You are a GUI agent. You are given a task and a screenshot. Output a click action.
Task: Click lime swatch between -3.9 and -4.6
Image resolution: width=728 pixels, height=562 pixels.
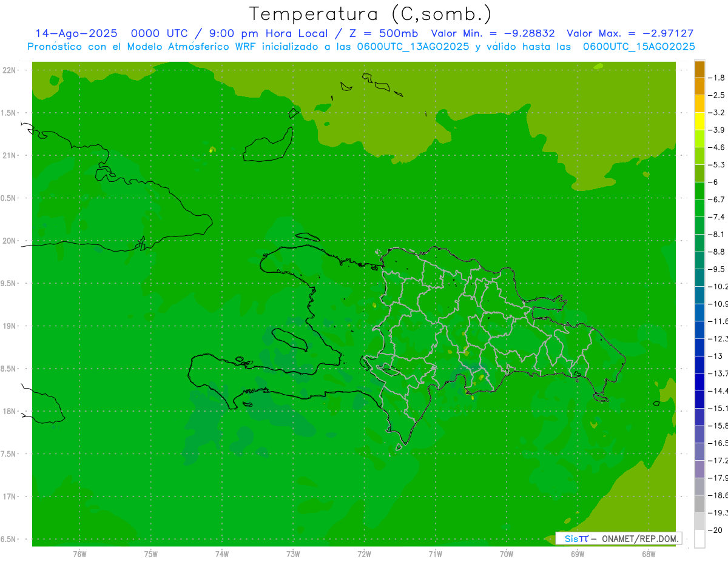[699, 138]
